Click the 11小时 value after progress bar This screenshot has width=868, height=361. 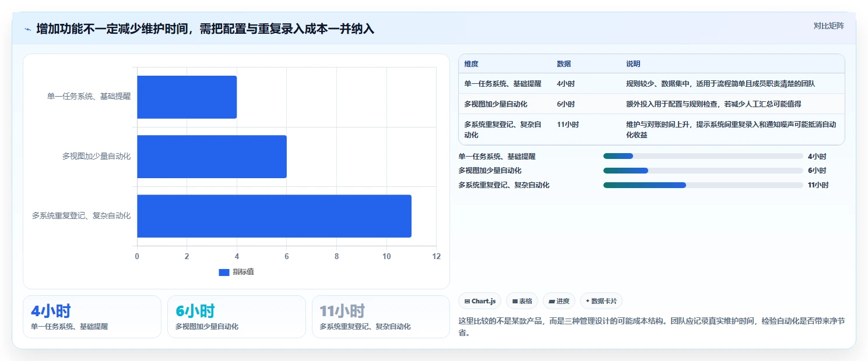point(818,185)
